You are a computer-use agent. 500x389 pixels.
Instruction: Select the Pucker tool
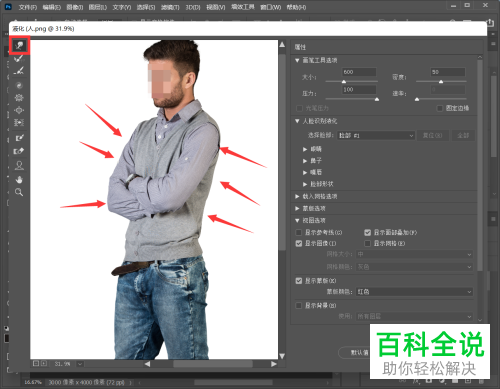tap(19, 98)
